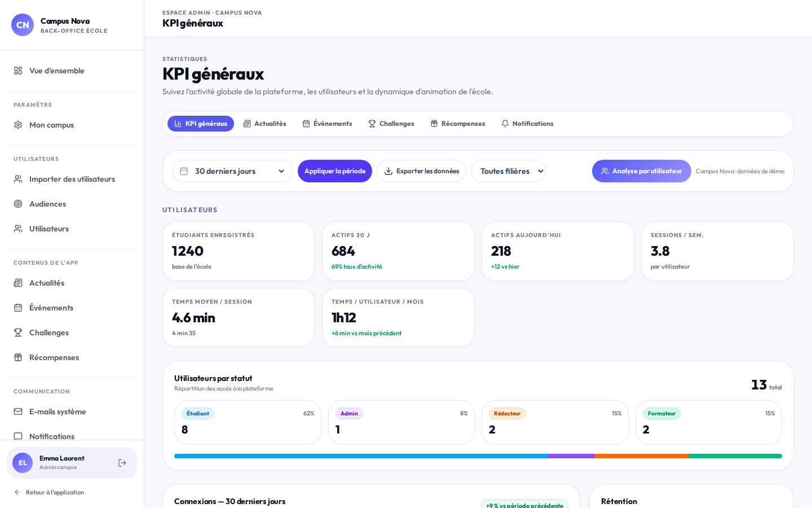Click the blue Étudiant segment of status bar
Image resolution: width=812 pixels, height=508 pixels.
pyautogui.click(x=361, y=456)
